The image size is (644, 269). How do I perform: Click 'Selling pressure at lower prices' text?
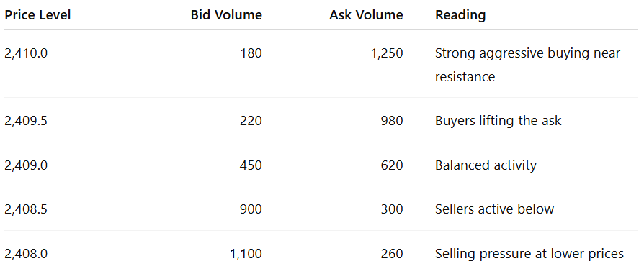point(529,254)
